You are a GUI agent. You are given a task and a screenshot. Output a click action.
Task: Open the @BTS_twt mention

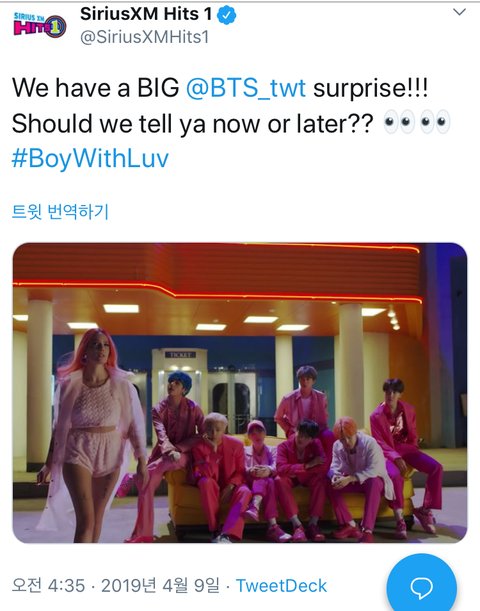(246, 88)
